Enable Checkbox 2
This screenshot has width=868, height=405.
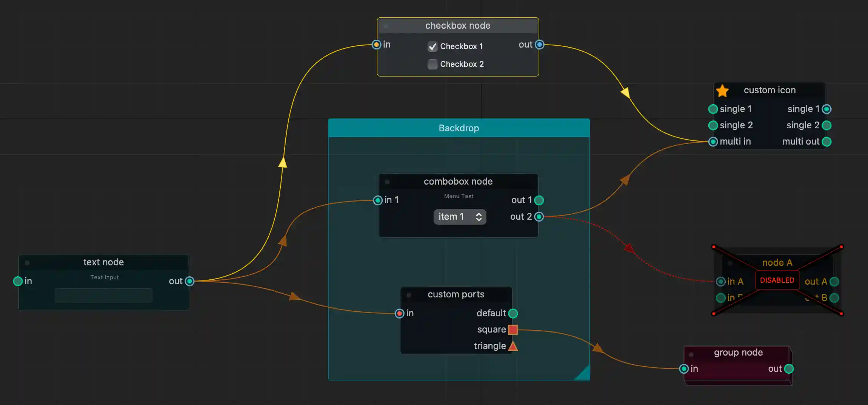432,64
